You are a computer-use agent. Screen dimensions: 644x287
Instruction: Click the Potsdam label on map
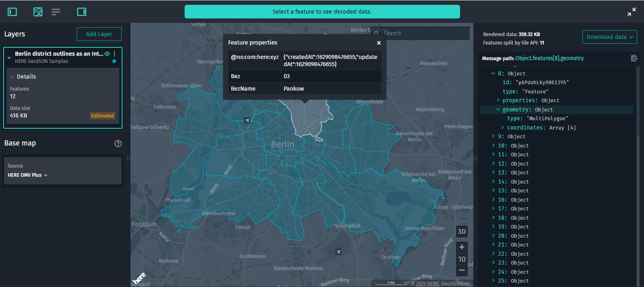[144, 224]
